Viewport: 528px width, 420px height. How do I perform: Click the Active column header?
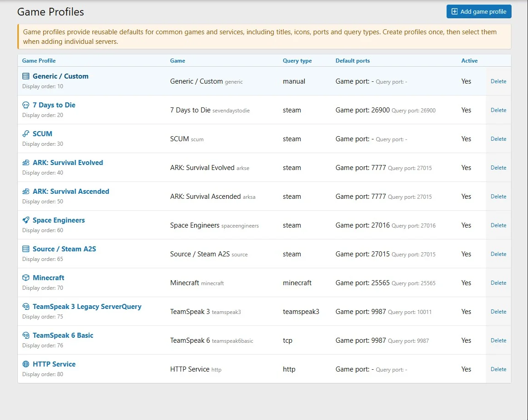coord(469,60)
